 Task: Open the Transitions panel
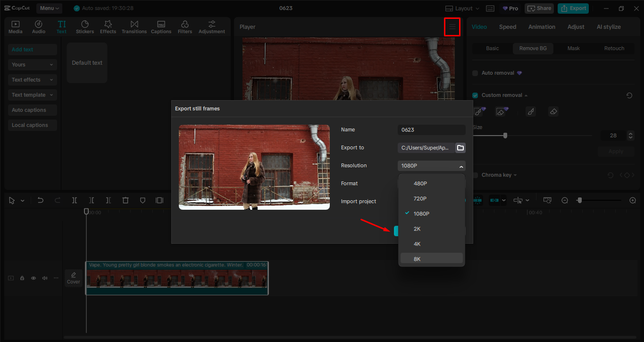(x=134, y=27)
